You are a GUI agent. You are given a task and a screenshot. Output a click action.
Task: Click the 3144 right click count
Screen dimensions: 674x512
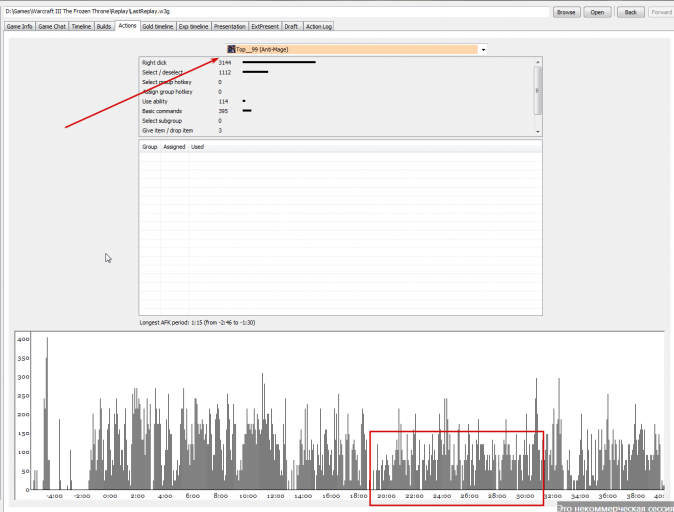[x=224, y=62]
